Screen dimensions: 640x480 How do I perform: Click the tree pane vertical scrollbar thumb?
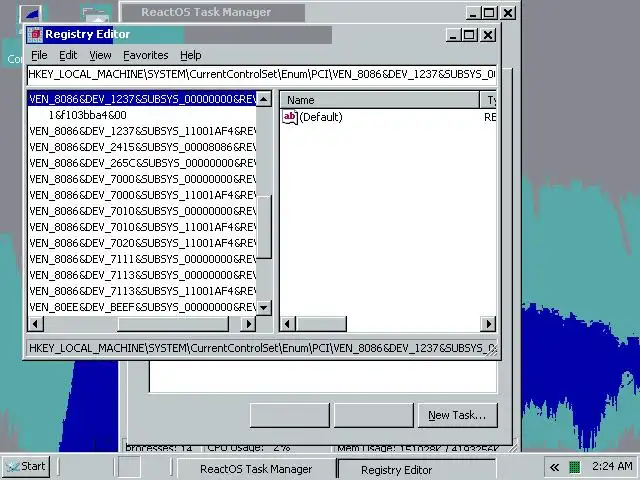264,227
